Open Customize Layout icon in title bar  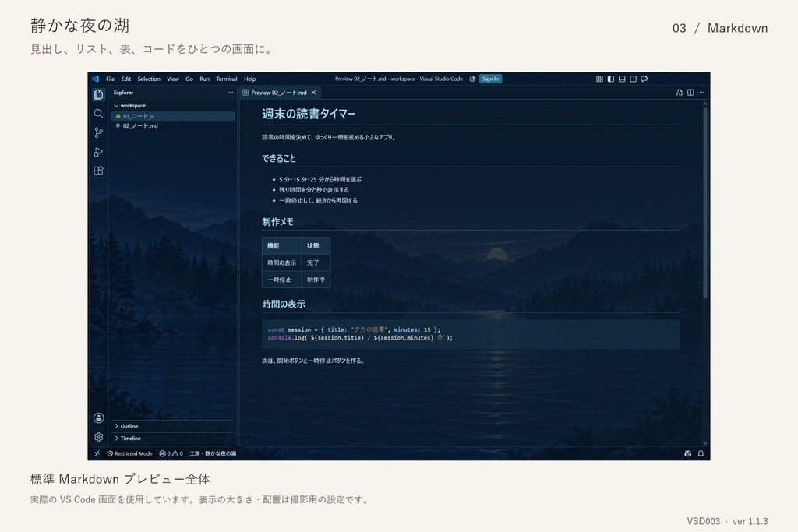599,79
